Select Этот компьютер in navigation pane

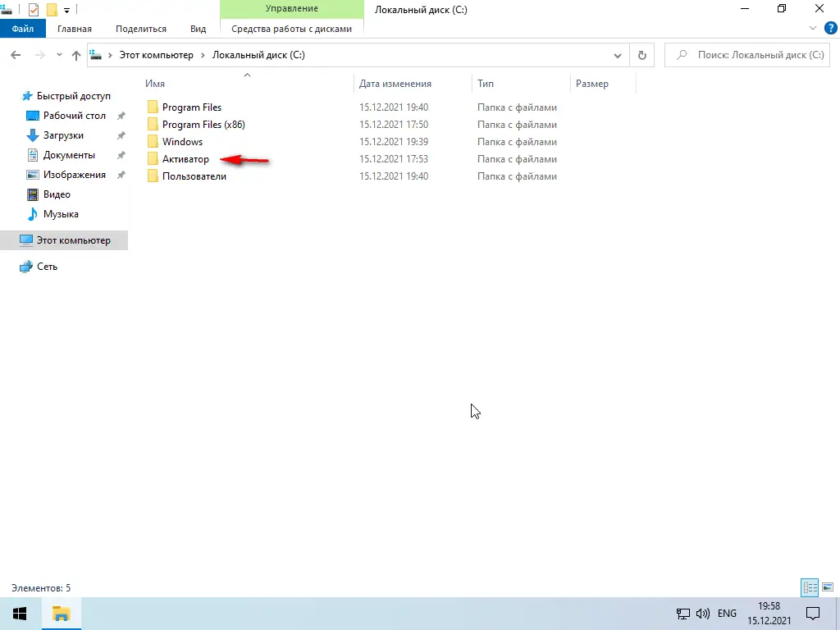64,240
